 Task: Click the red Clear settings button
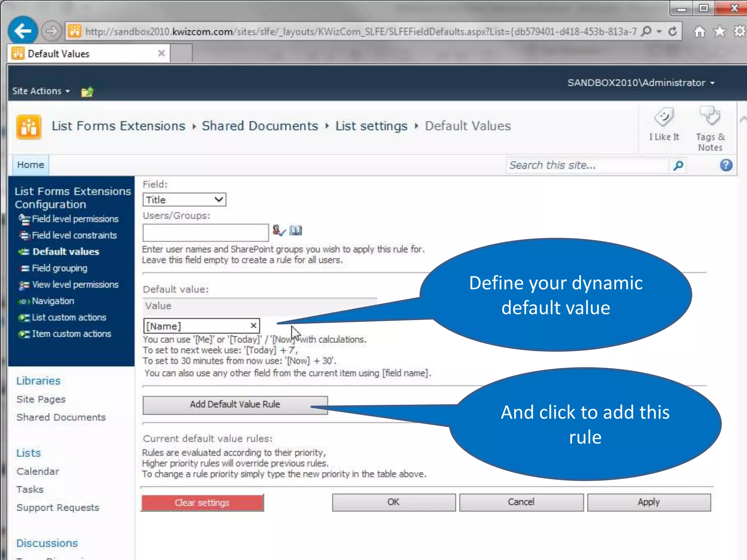click(202, 503)
